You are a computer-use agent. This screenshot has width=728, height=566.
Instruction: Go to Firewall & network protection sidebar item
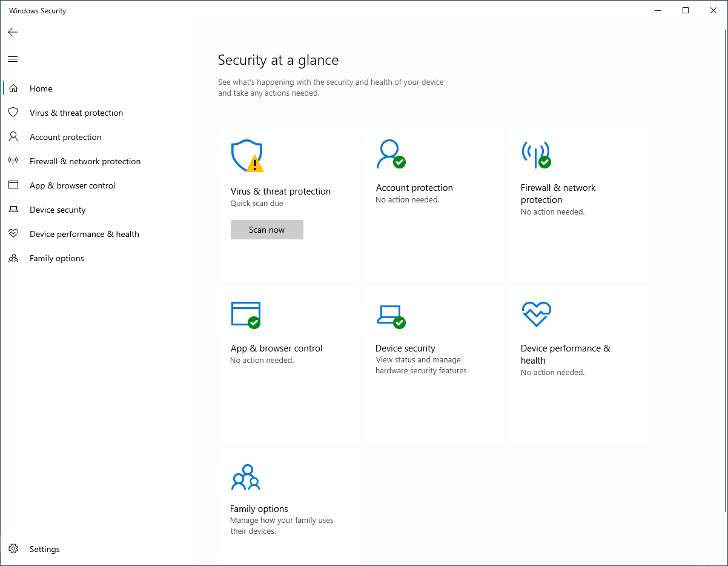click(x=98, y=161)
